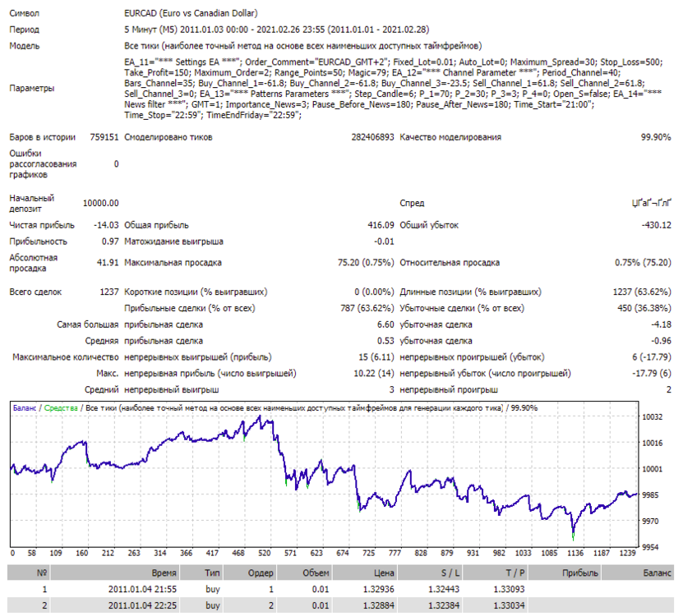Image resolution: width=683 pixels, height=616 pixels.
Task: Click the long positions value '1237 (63.62%)'
Action: (642, 292)
